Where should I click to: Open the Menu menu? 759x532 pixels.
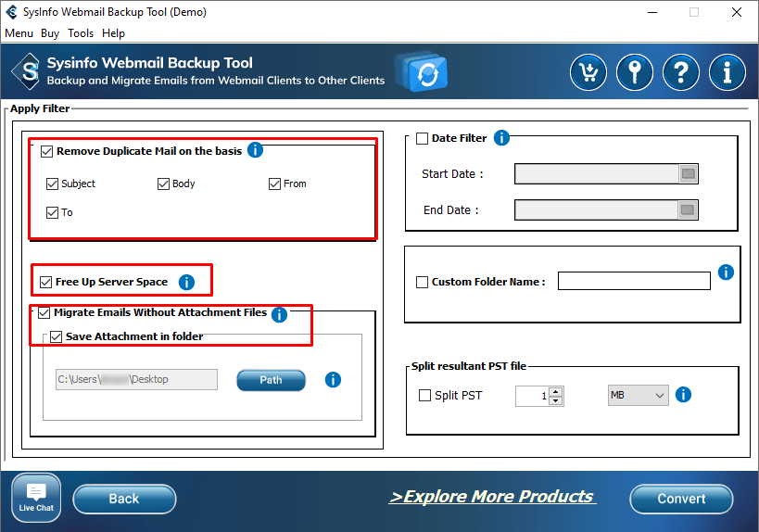pyautogui.click(x=19, y=33)
